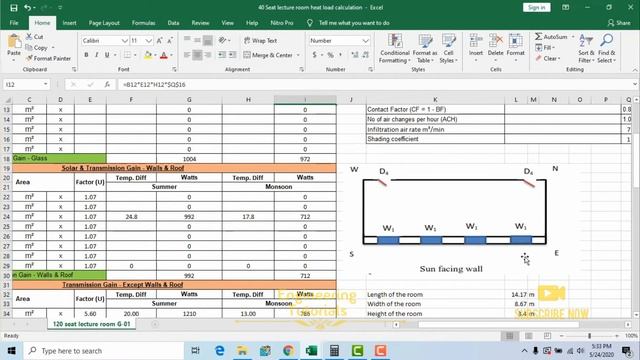Click the Share button
This screenshot has height=360, width=640.
tap(619, 23)
